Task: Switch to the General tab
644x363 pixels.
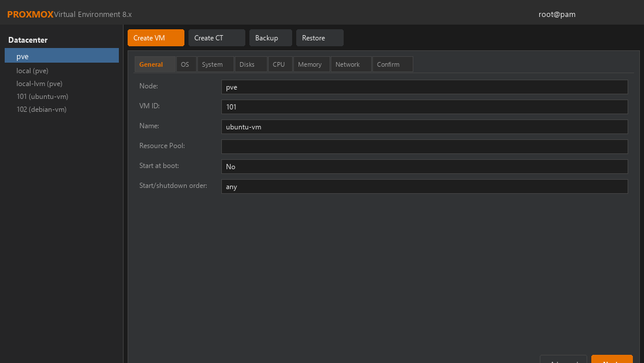Action: (x=155, y=64)
